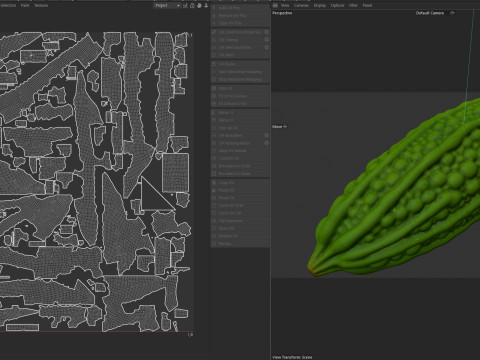Open the Textures menu
This screenshot has width=480, height=360.
pyautogui.click(x=41, y=5)
